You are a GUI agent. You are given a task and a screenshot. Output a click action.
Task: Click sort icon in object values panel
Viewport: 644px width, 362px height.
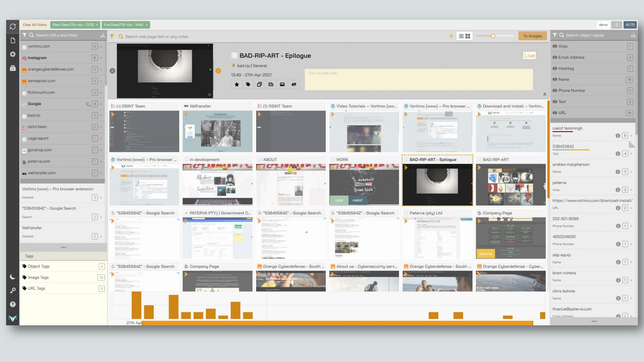tap(633, 35)
